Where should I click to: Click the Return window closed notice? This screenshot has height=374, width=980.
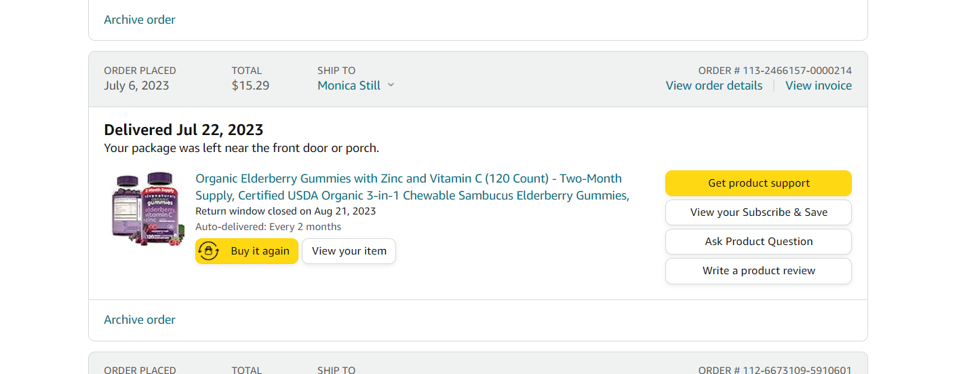[286, 211]
